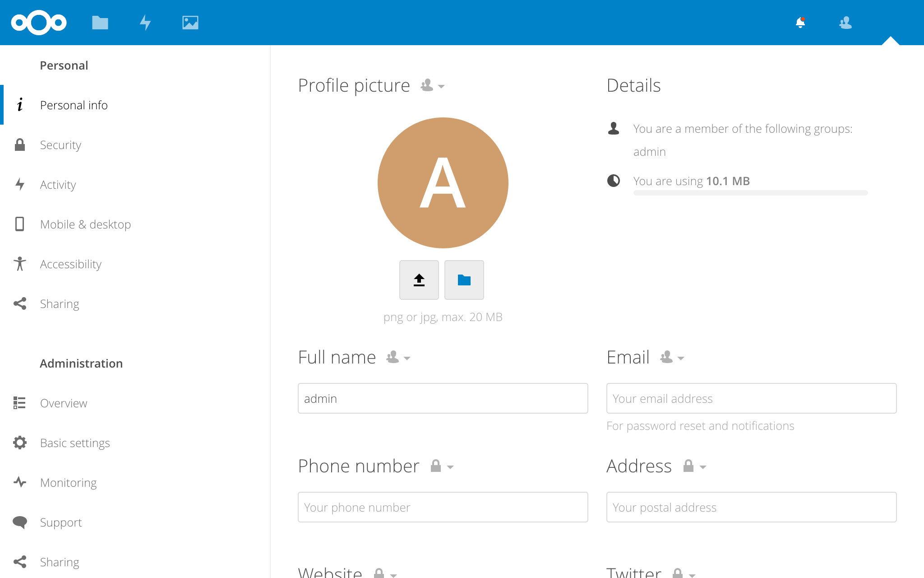Click the Personal info menu icon
The height and width of the screenshot is (578, 924).
pos(20,105)
